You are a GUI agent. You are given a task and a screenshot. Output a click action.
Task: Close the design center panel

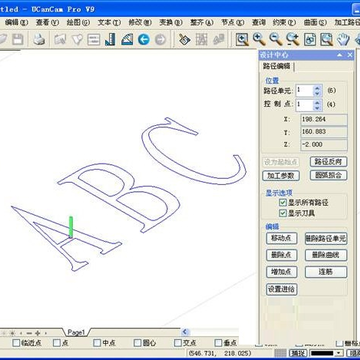point(350,55)
